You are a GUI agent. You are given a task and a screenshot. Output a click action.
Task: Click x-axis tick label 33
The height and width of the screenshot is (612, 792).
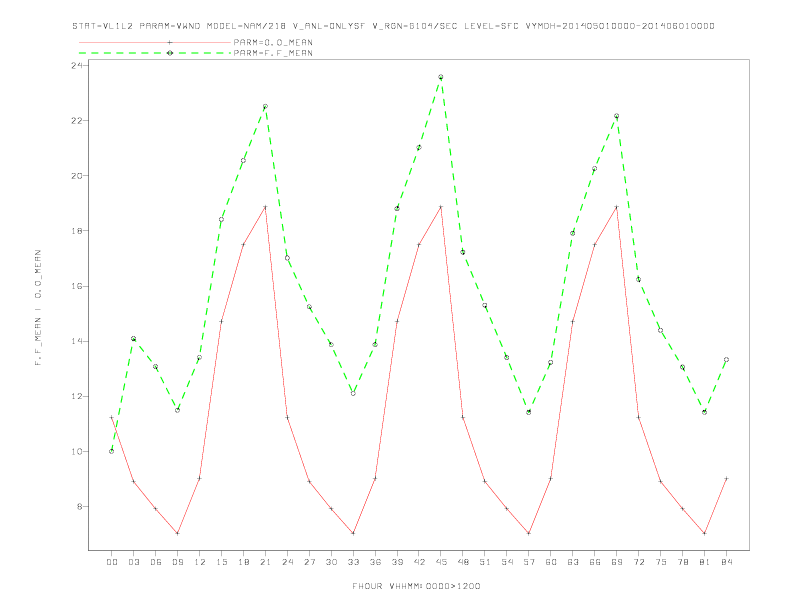tap(353, 562)
